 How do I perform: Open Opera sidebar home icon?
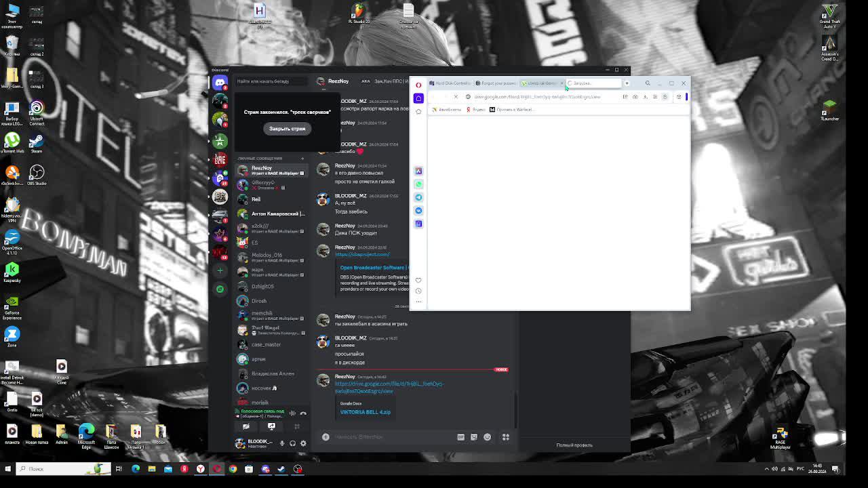pyautogui.click(x=418, y=98)
